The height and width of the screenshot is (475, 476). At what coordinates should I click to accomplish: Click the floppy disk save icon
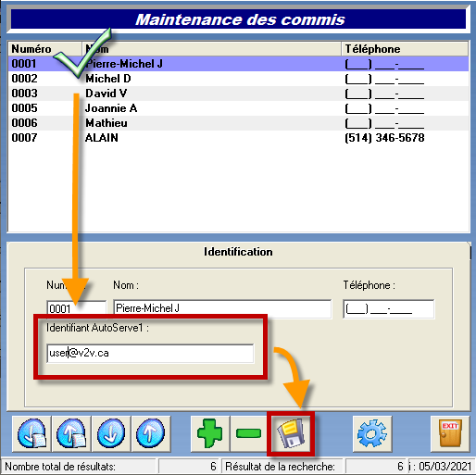(x=291, y=433)
